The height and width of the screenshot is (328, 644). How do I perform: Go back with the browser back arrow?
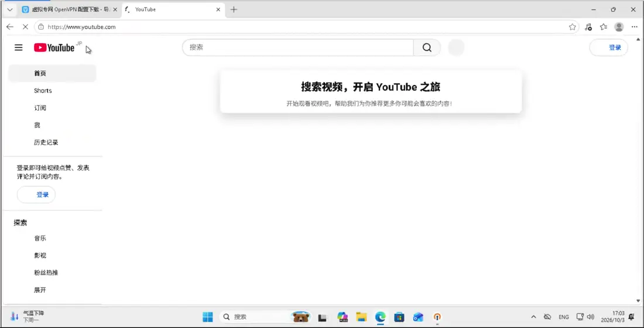[x=10, y=27]
